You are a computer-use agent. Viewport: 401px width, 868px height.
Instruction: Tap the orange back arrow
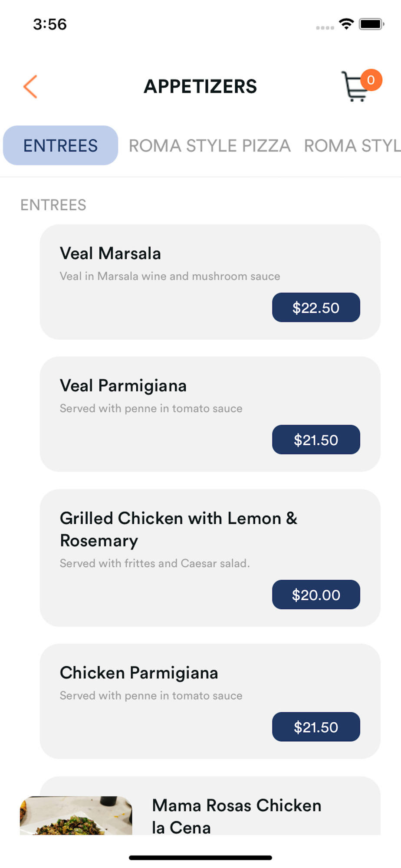point(30,87)
